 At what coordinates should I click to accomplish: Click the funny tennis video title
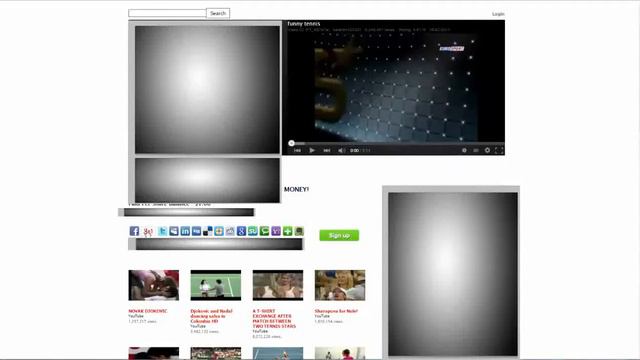coord(304,24)
